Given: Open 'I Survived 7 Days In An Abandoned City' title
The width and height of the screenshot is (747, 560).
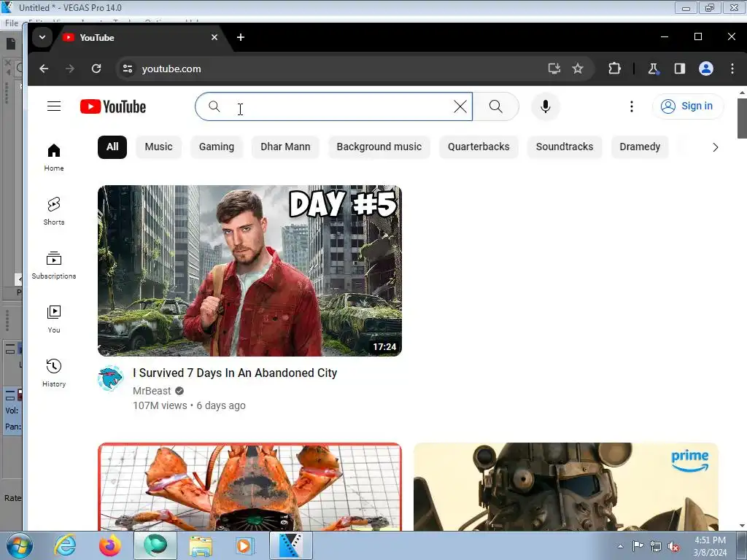Looking at the screenshot, I should [235, 373].
